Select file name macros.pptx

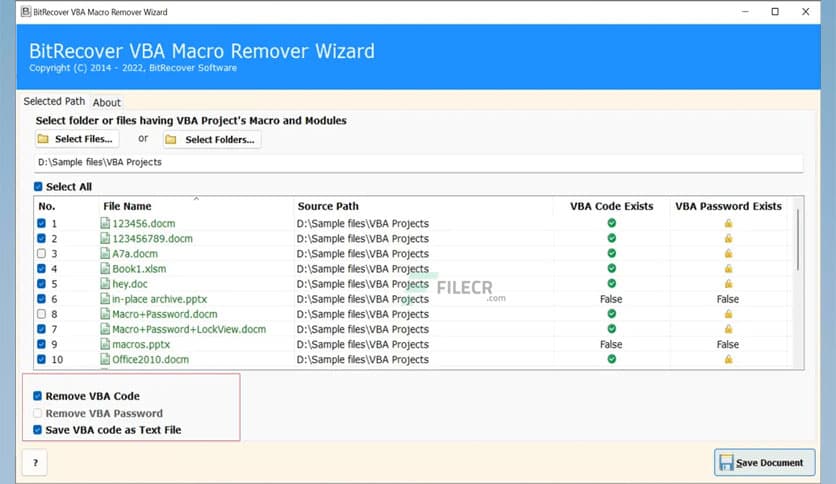(x=141, y=344)
